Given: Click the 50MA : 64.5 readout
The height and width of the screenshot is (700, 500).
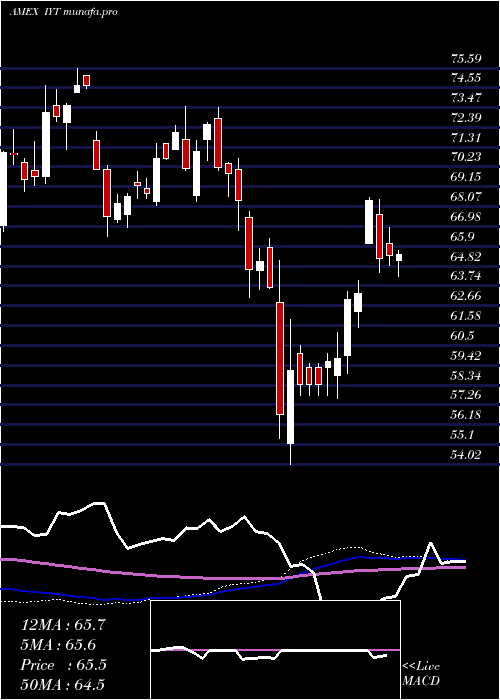Looking at the screenshot, I should point(63,684).
